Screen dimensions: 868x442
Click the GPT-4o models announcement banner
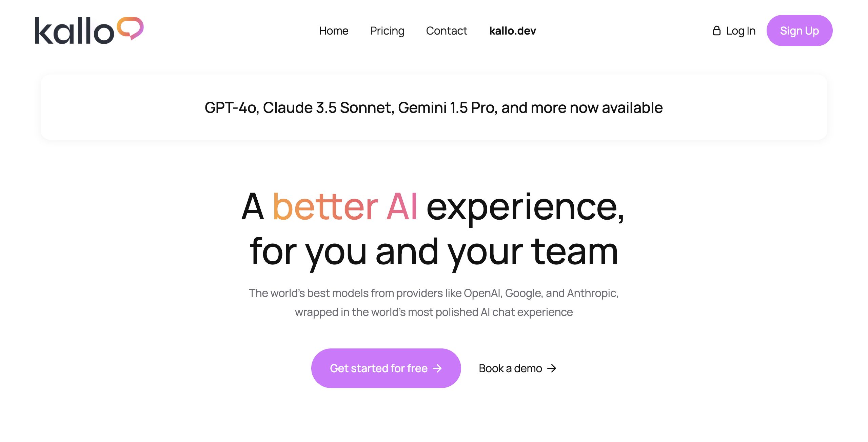point(434,107)
